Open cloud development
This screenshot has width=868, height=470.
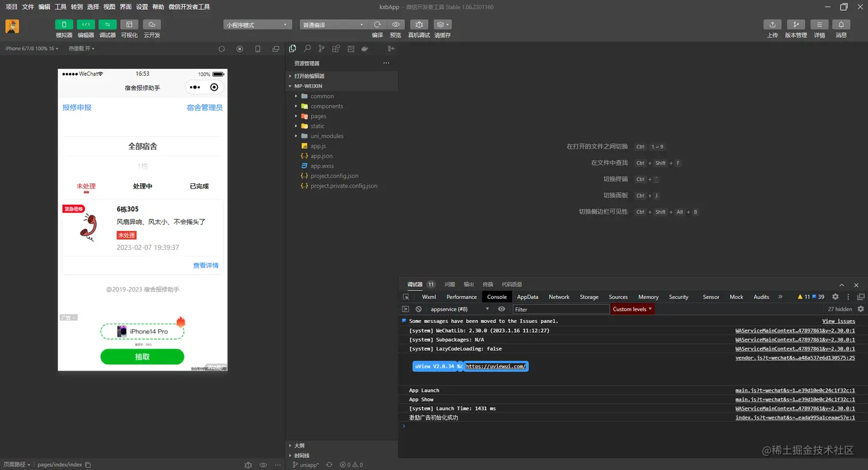[x=152, y=25]
